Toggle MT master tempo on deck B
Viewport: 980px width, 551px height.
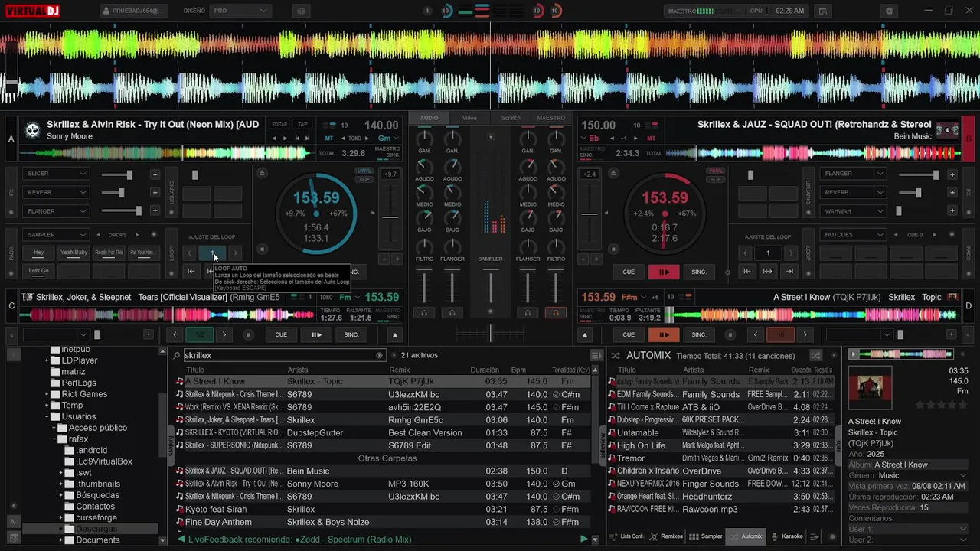pos(652,139)
